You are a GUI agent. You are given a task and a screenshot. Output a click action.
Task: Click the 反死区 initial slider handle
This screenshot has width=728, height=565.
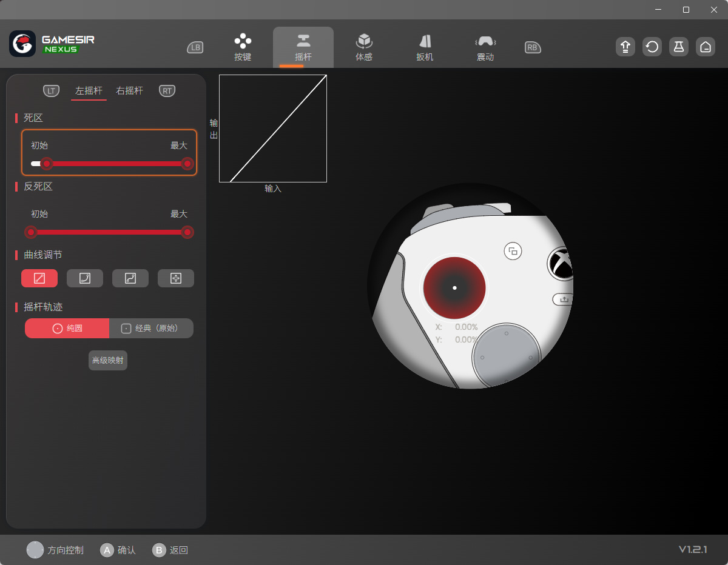click(31, 232)
